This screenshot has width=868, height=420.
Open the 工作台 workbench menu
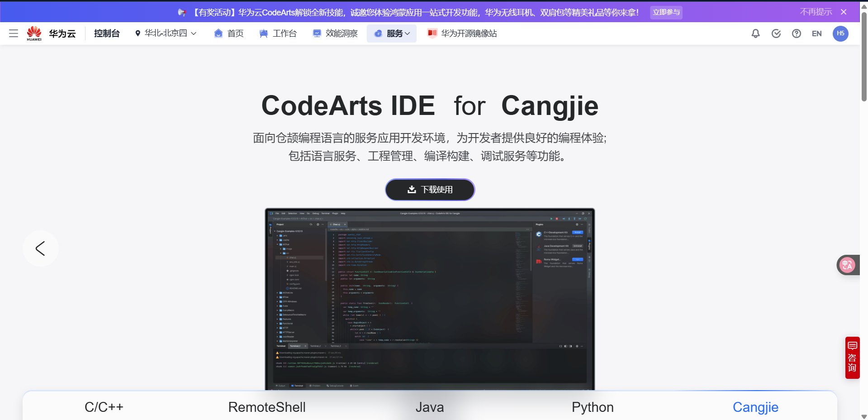tap(278, 33)
